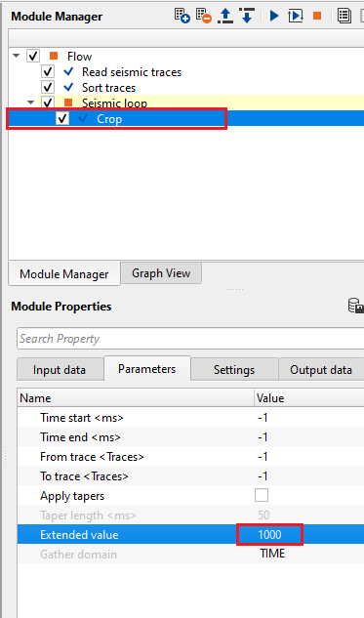The width and height of the screenshot is (364, 618).
Task: Click the module list copy icon
Action: [x=344, y=16]
